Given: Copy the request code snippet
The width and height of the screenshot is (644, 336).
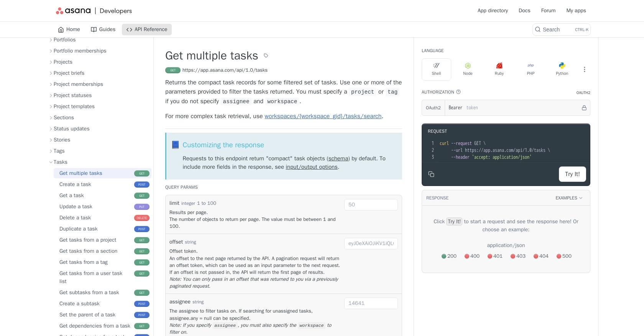Looking at the screenshot, I should [431, 174].
